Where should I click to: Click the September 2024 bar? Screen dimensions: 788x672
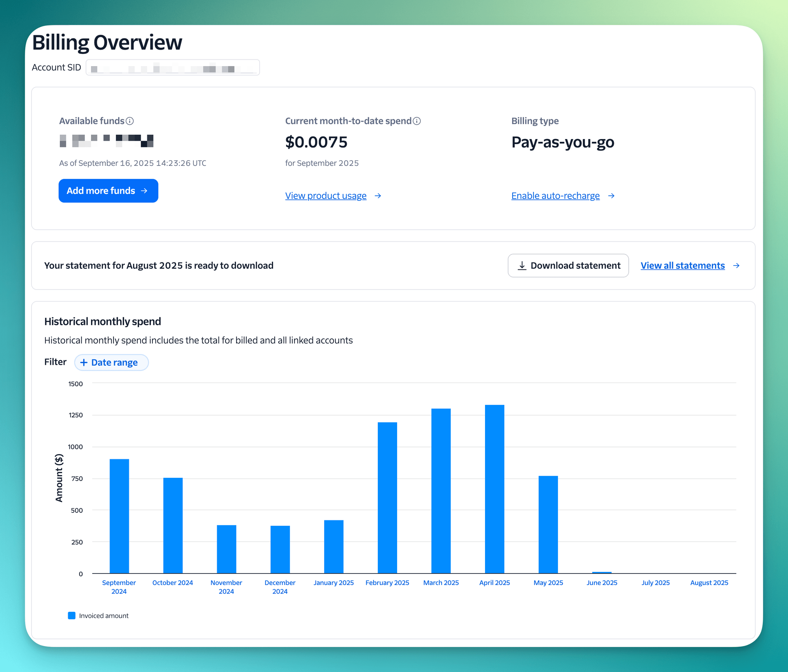119,516
